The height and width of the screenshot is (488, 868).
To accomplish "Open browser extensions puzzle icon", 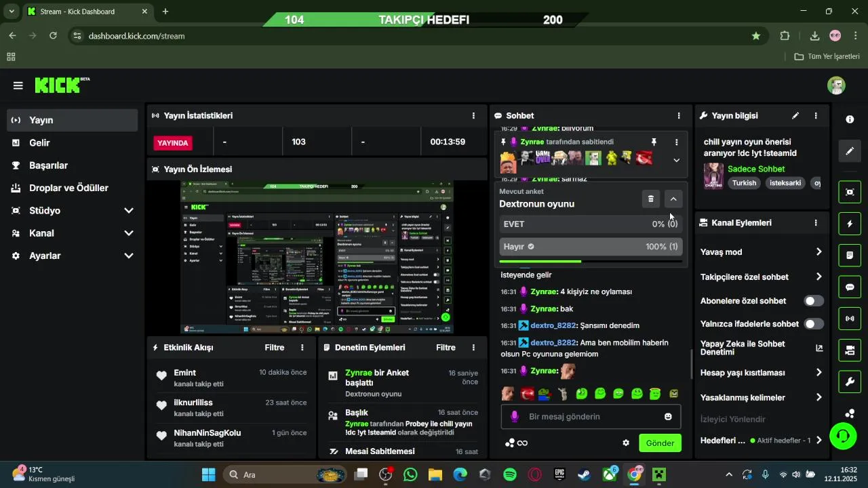I will coord(785,36).
